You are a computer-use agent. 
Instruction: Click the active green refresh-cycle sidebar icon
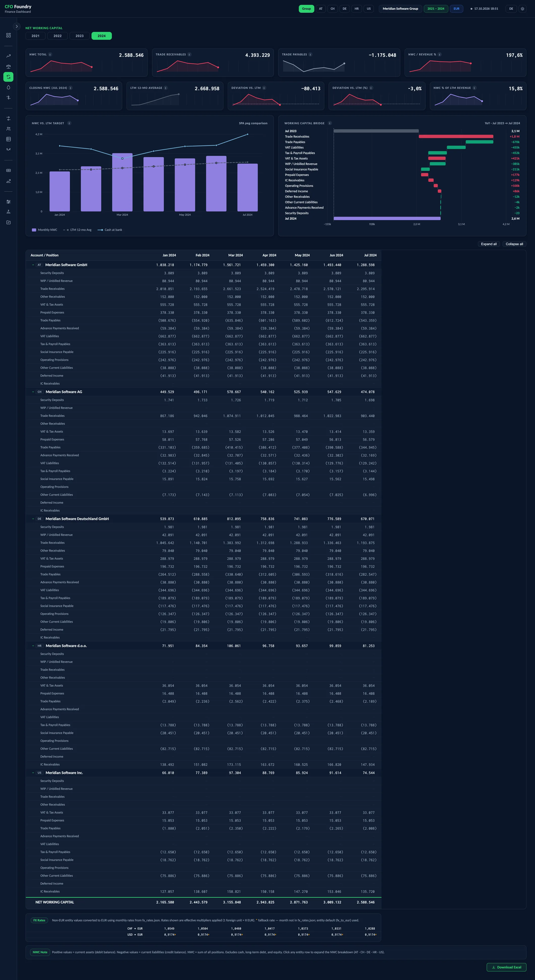click(x=8, y=77)
